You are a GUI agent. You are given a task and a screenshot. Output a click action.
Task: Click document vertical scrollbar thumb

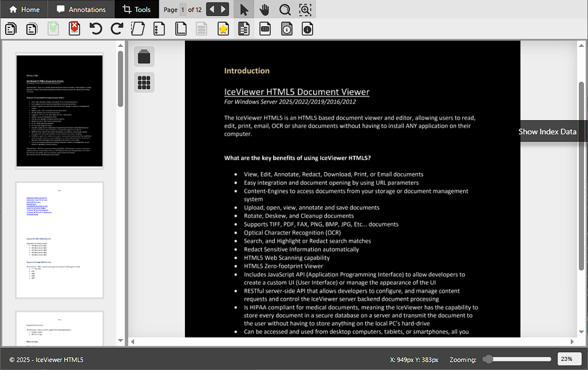coord(581,176)
